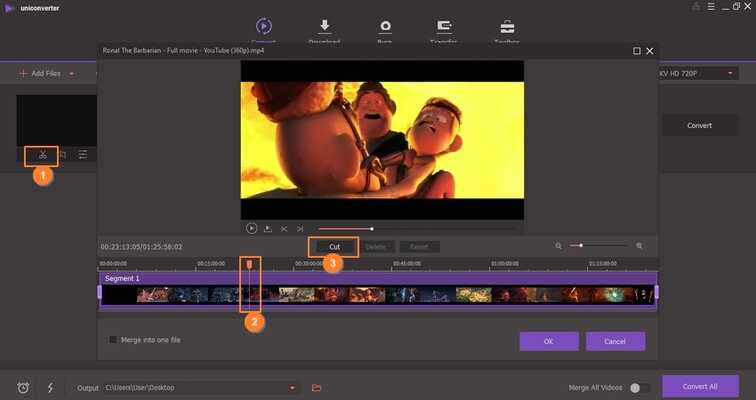Screen dimensions: 756x400
Task: Expand the Add Files dropdown arrow
Action: (72, 74)
